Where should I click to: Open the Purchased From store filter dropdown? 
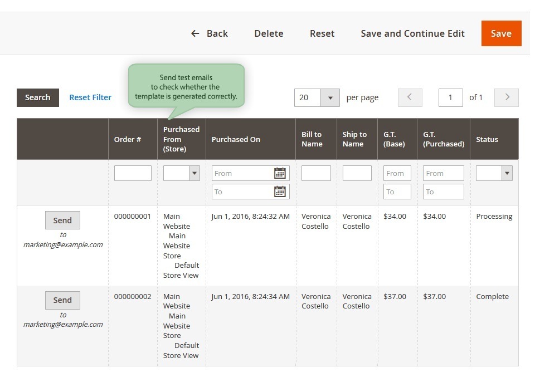[182, 173]
